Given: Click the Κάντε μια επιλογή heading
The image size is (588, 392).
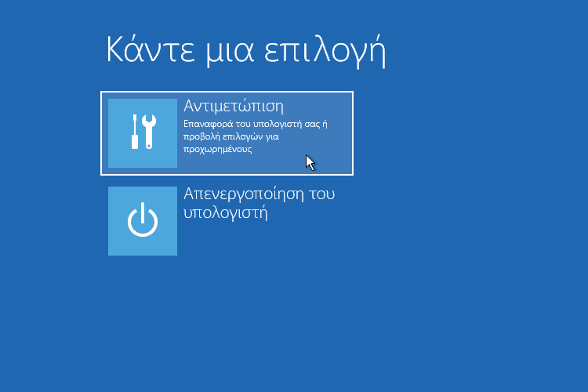Looking at the screenshot, I should point(247,49).
